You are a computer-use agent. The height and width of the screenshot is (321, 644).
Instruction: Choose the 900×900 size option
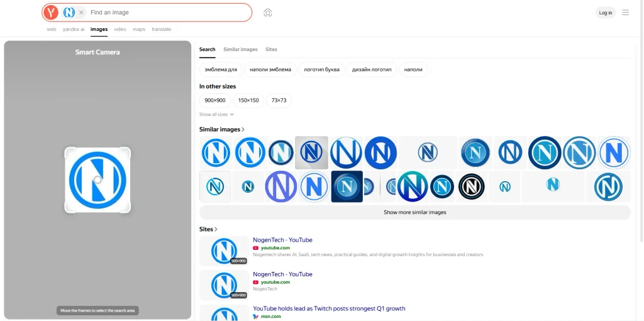[215, 100]
